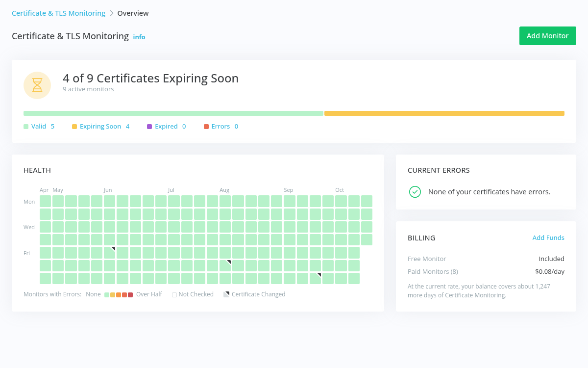This screenshot has height=368, width=588.
Task: Click the certificate-changed cell in the Sep column
Action: (x=316, y=278)
